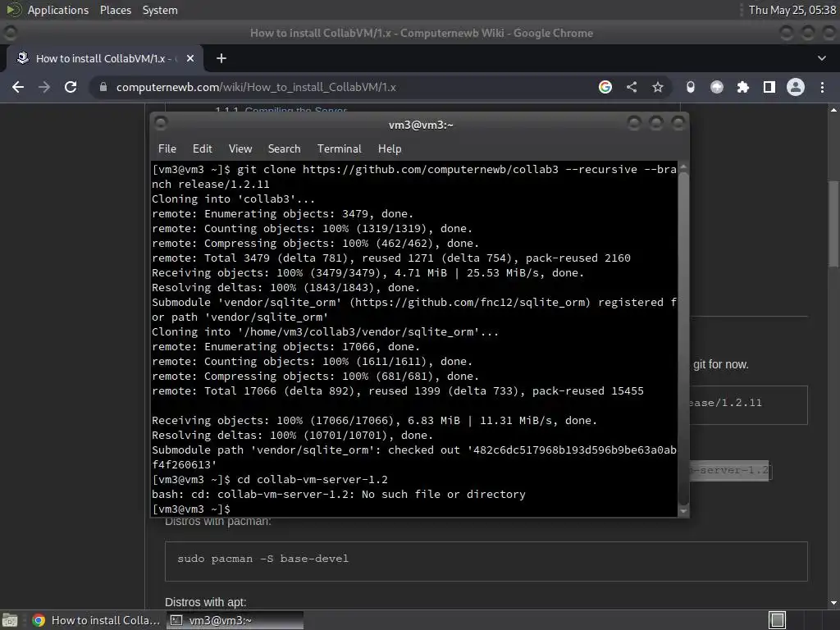The image size is (840, 630).
Task: Switch to Chrome task in the taskbar
Action: point(97,620)
